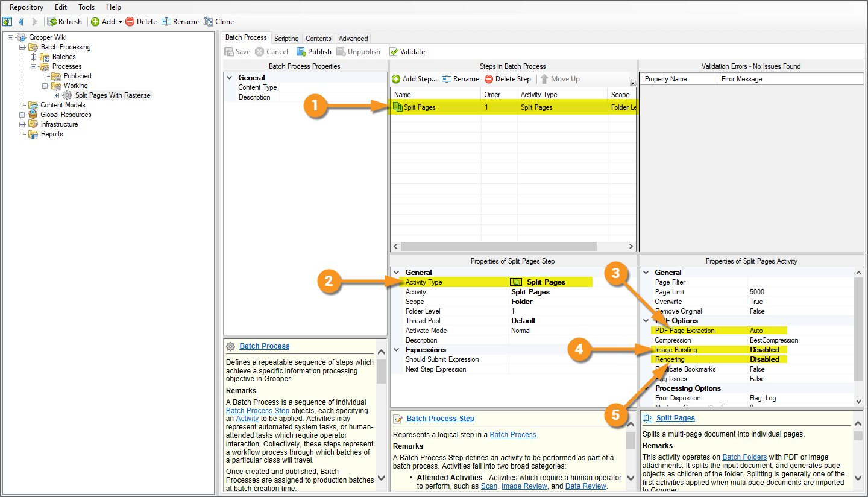The height and width of the screenshot is (497, 868).
Task: Collapse the Processing Options property group
Action: 646,388
